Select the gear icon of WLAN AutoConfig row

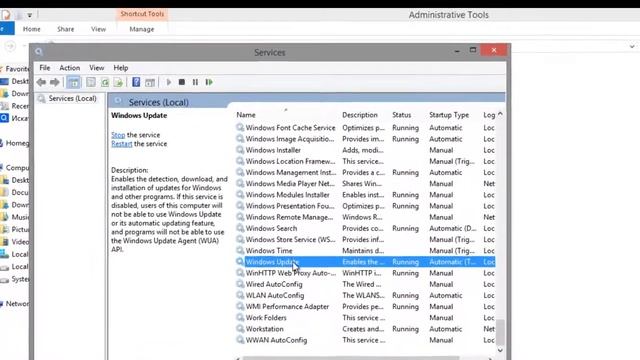[x=240, y=295]
